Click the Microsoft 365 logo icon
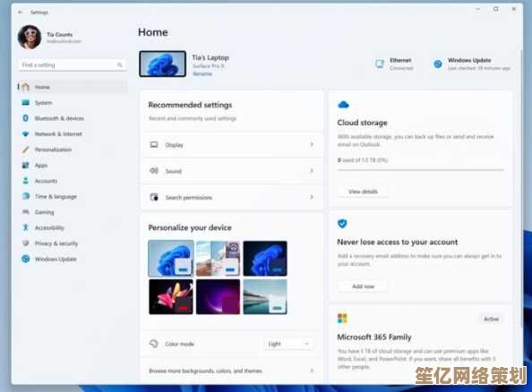Screen dimensions: 532x392 (x=342, y=319)
